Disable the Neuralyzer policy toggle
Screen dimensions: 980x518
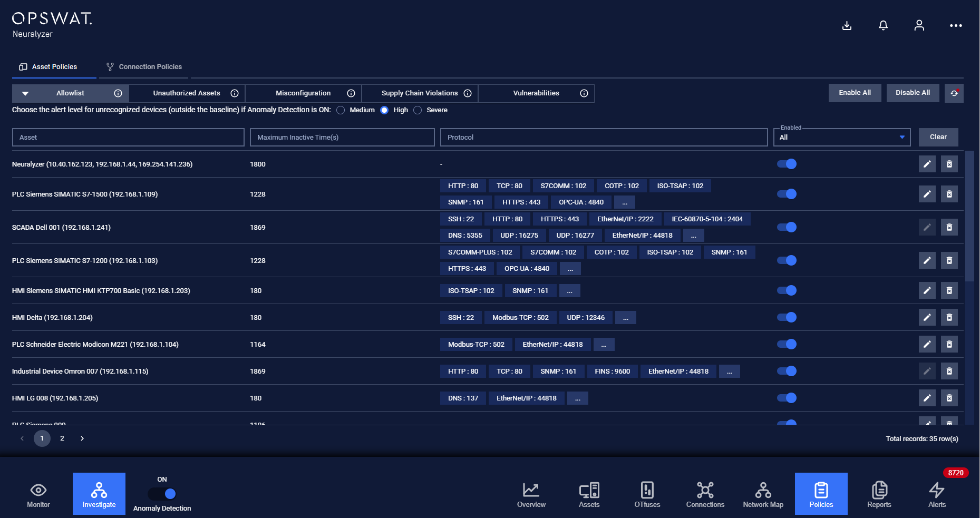(787, 164)
